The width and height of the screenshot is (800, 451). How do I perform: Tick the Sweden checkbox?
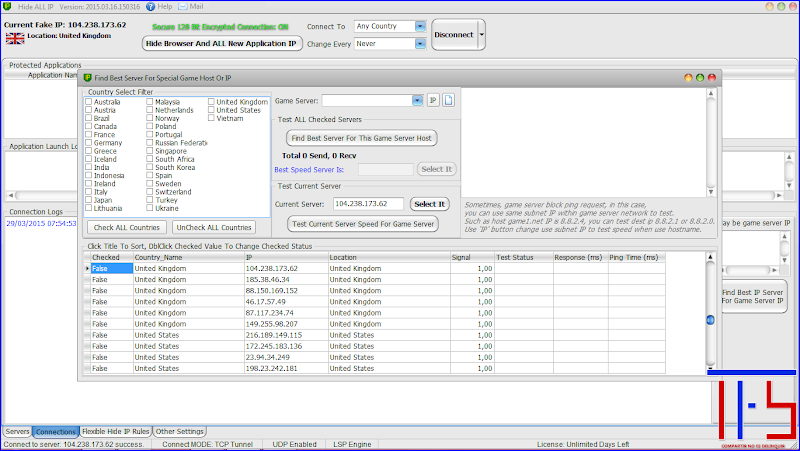pyautogui.click(x=150, y=183)
